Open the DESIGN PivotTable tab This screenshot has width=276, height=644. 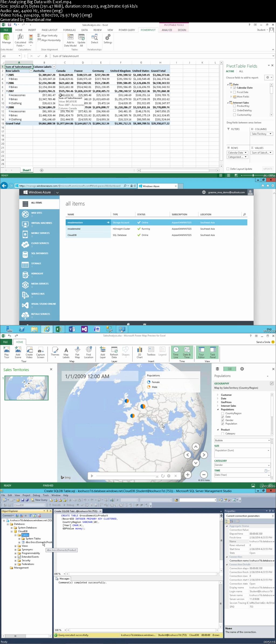tap(182, 30)
